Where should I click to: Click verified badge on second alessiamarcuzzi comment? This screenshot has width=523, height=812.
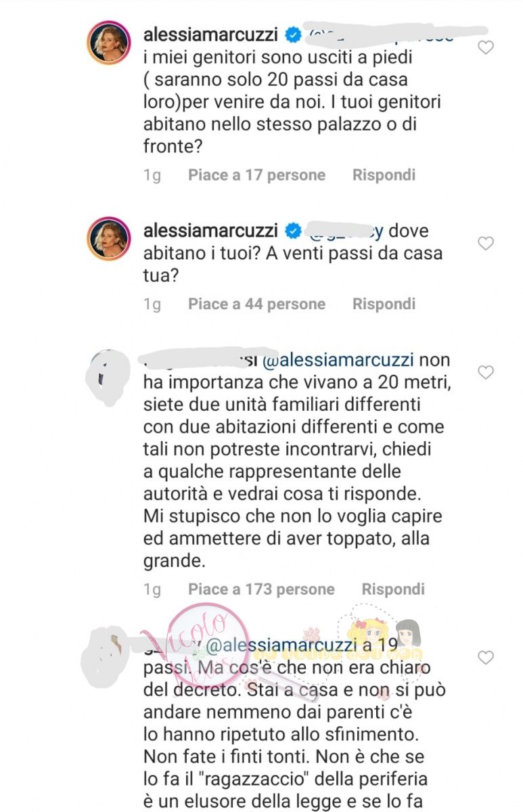(x=294, y=230)
